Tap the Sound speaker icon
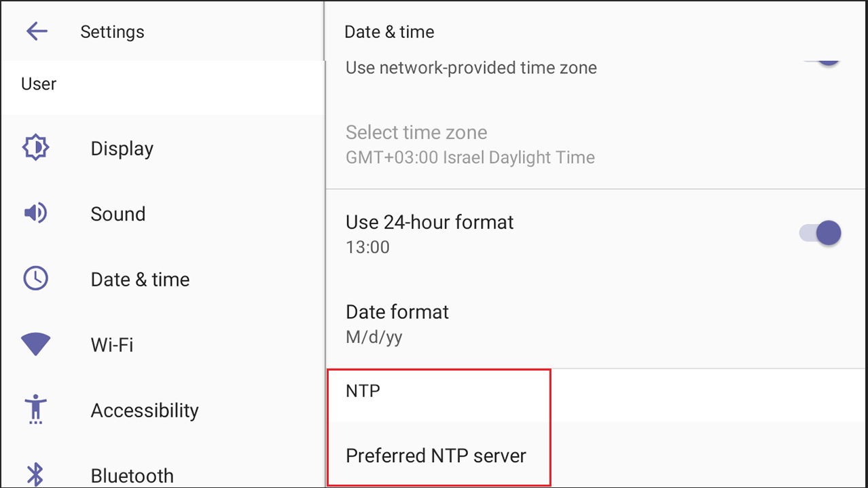Screen dimensions: 868x488 [35, 214]
